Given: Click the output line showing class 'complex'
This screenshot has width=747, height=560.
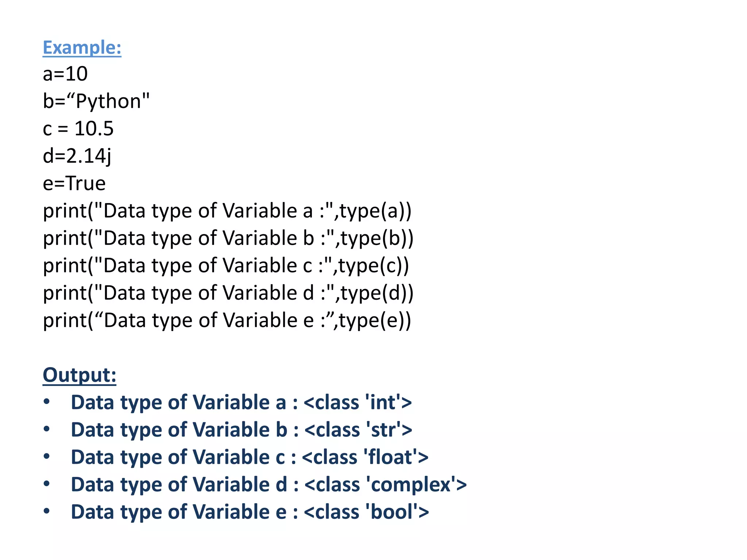Looking at the screenshot, I should pos(269,485).
